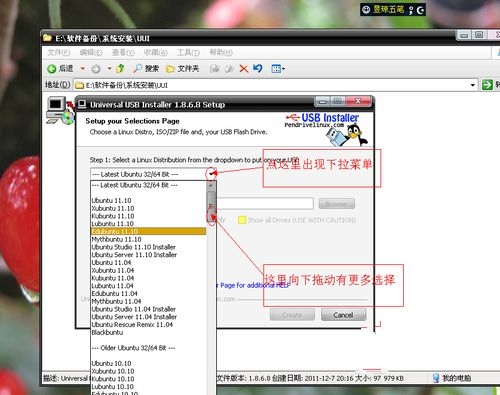
Task: Expand the address bar dropdown
Action: point(472,85)
